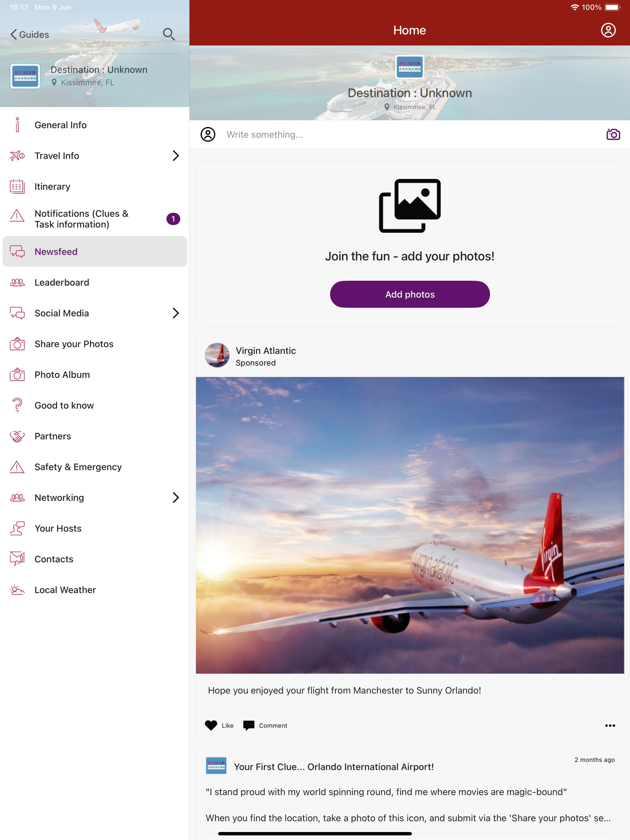Expand the Networking submenu
Viewport: 630px width, 840px height.
[x=176, y=497]
